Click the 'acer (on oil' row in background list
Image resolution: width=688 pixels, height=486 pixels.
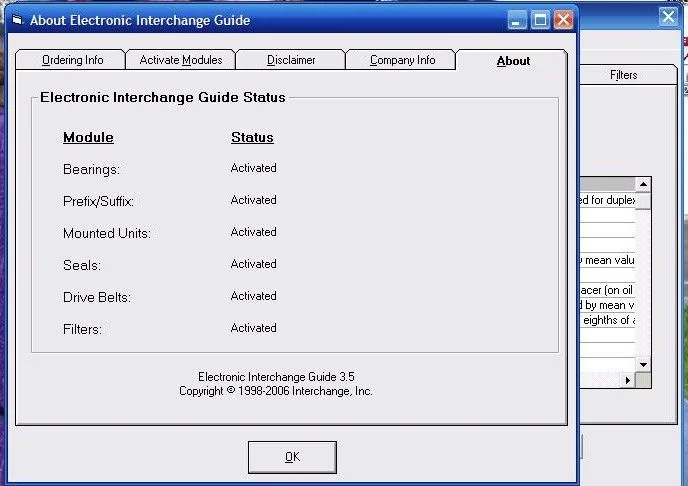(608, 290)
